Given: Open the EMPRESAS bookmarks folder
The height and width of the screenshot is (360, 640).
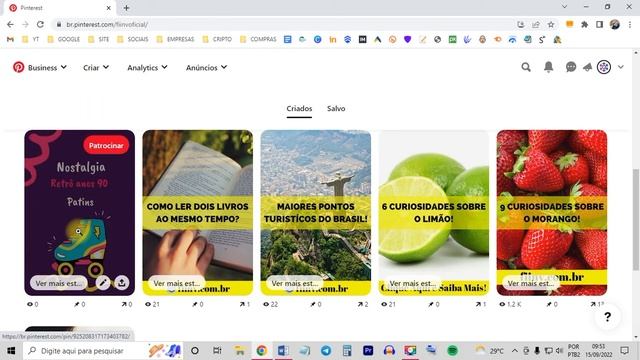Looking at the screenshot, I should click(176, 39).
